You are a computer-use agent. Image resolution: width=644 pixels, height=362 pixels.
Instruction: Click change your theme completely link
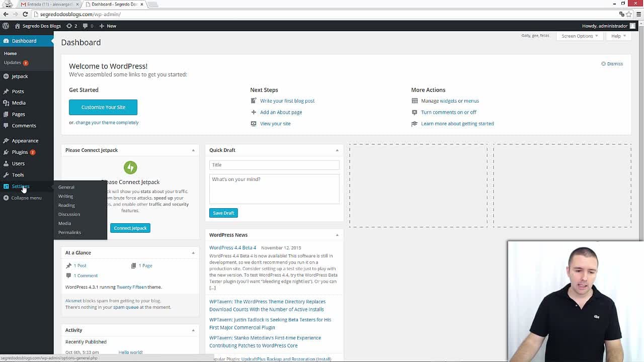107,123
